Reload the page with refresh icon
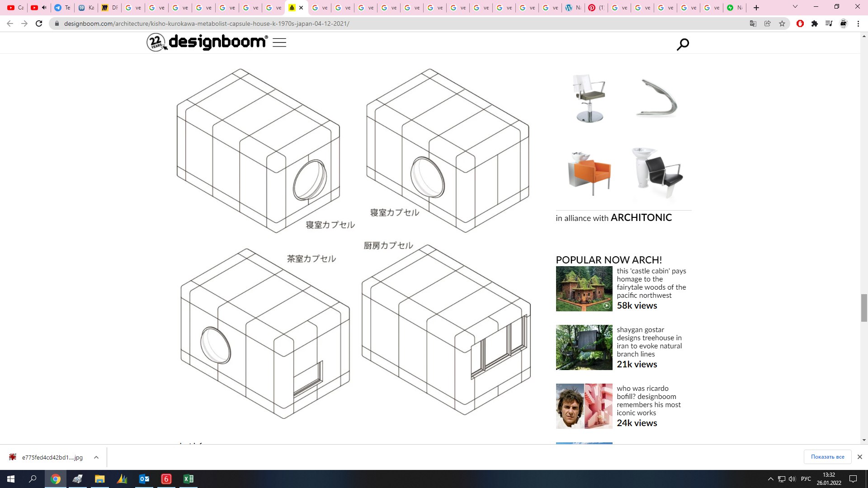 pos(39,23)
